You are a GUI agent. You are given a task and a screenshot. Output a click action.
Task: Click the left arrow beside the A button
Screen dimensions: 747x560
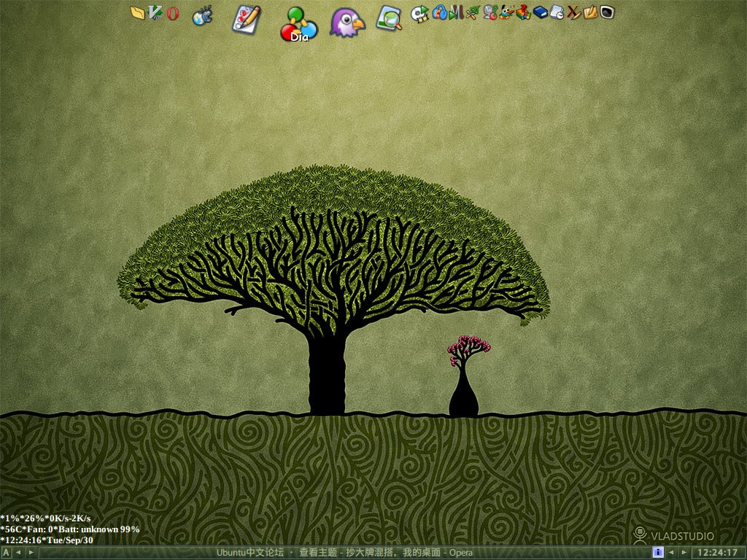point(18,553)
